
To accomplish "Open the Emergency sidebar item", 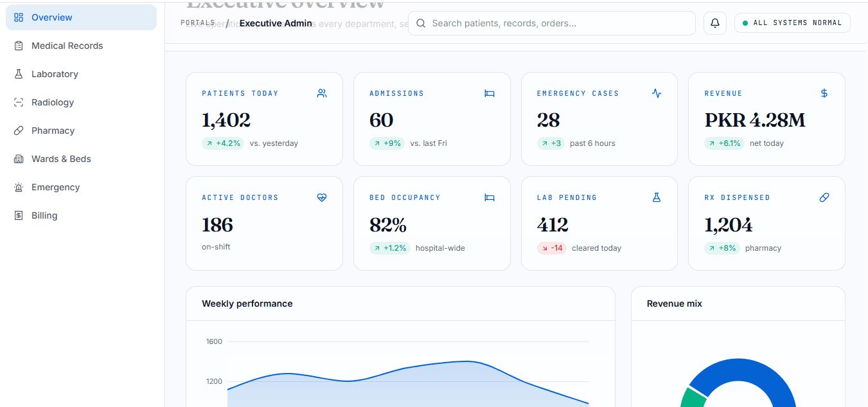I will click(81, 187).
